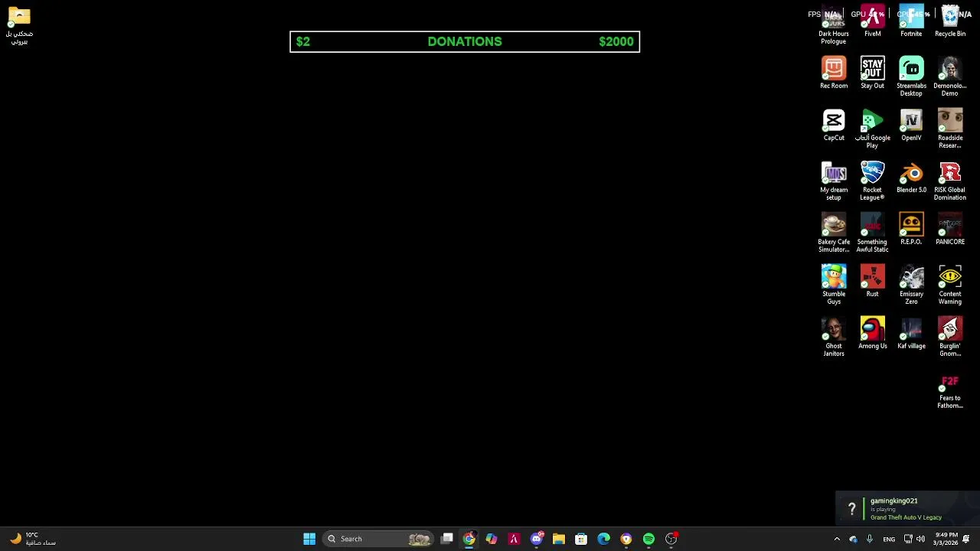The width and height of the screenshot is (980, 551).
Task: Open File Explorer from the taskbar
Action: (559, 539)
